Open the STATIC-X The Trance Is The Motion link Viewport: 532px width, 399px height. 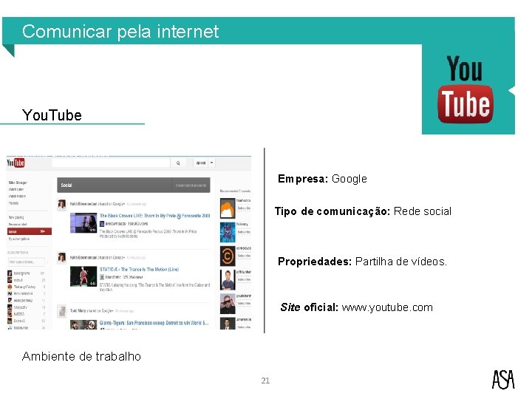point(139,269)
